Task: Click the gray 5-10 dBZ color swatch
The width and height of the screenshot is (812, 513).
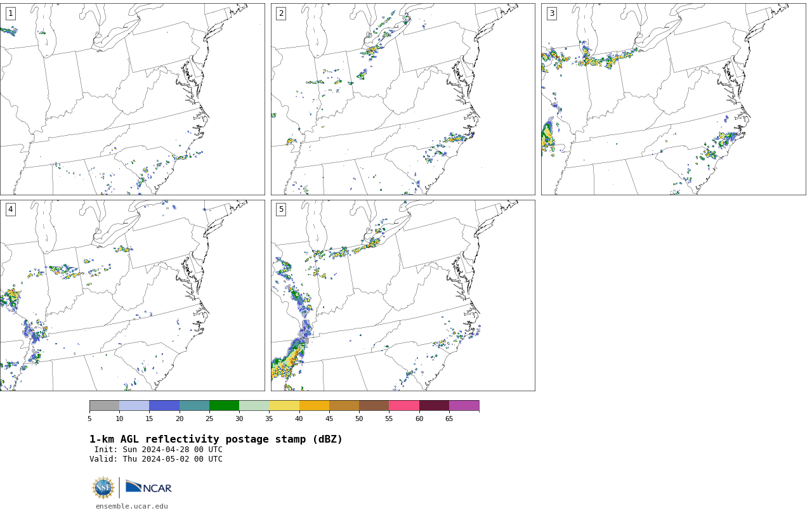Action: point(104,406)
